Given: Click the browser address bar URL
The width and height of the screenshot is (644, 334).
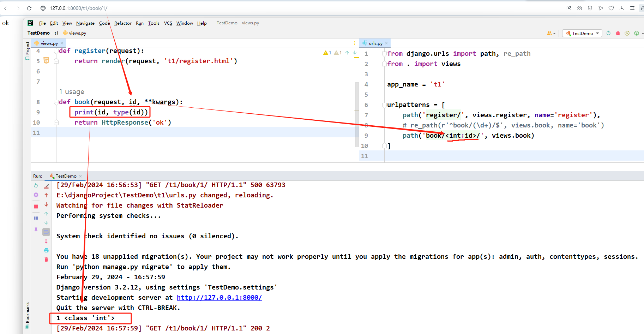Looking at the screenshot, I should point(78,8).
